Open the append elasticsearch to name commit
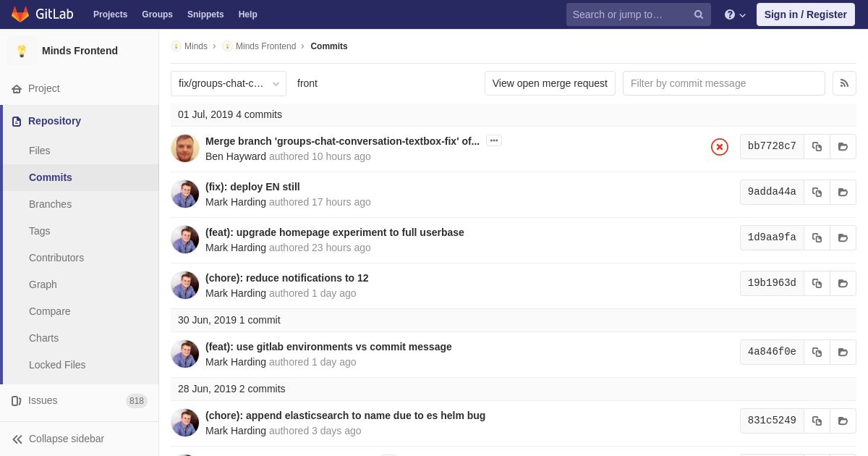The width and height of the screenshot is (868, 456). coord(345,415)
